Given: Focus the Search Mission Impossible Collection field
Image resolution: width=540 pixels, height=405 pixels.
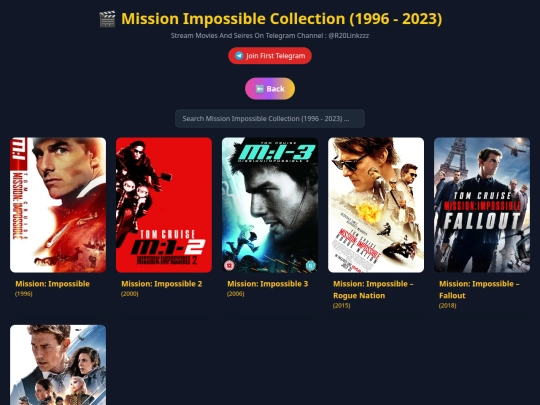Looking at the screenshot, I should 270,119.
